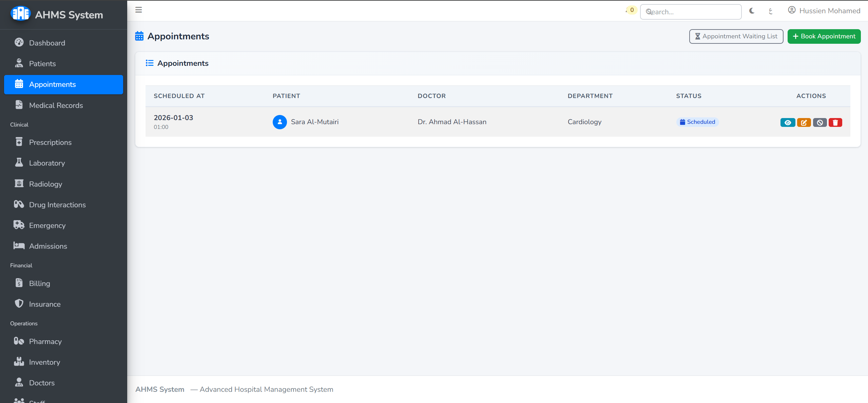Click the Book Appointment button
Image resolution: width=868 pixels, height=403 pixels.
[824, 36]
